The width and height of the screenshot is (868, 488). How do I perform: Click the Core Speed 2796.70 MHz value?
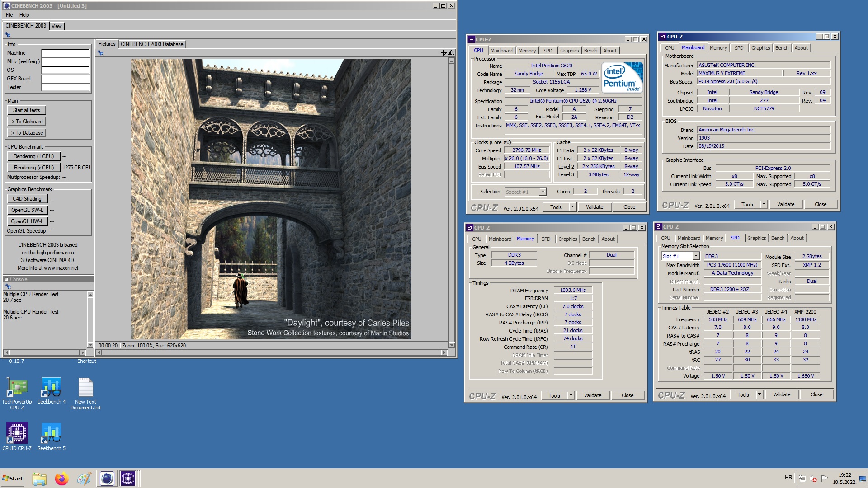527,150
